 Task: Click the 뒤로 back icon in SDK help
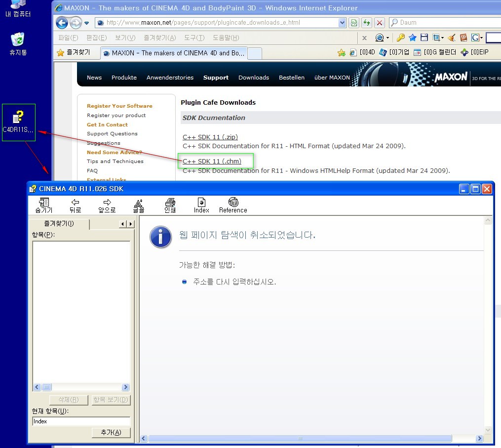tap(76, 205)
